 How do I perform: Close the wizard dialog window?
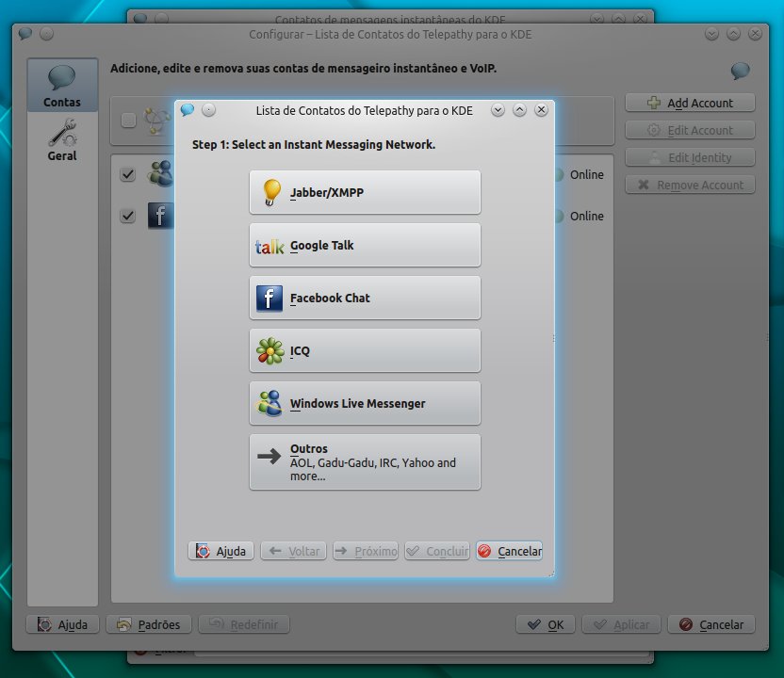(x=541, y=110)
